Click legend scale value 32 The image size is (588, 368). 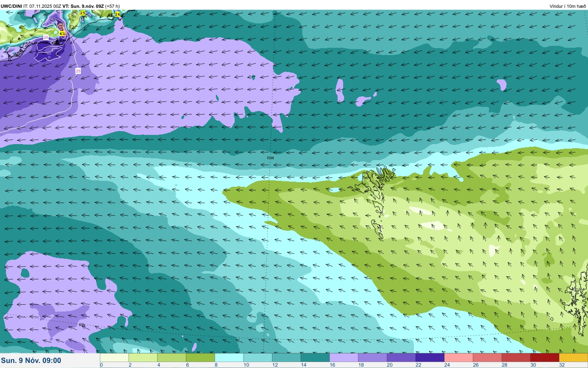coord(561,365)
